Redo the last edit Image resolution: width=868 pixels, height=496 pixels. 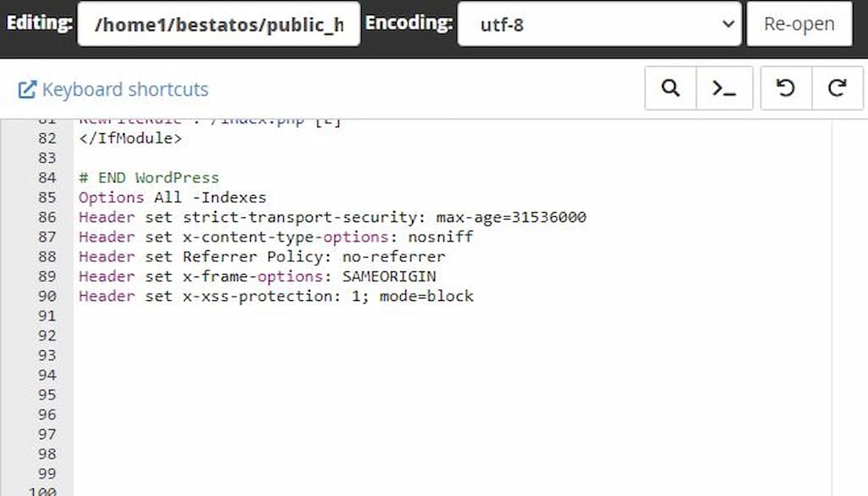[837, 88]
